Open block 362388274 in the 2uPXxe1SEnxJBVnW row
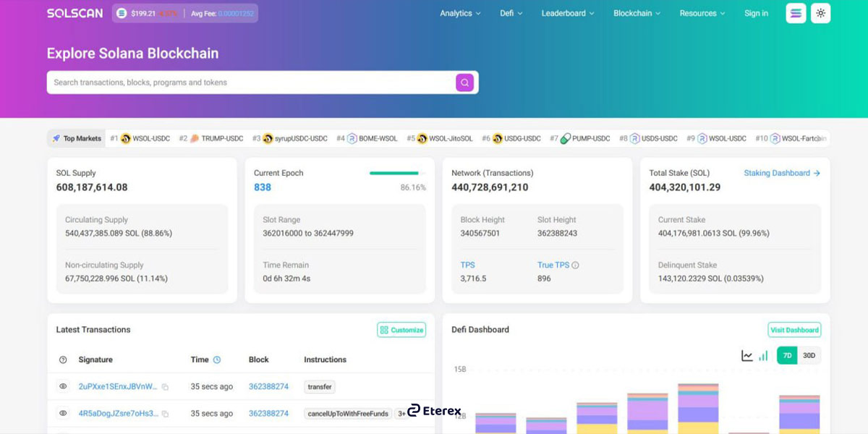This screenshot has height=434, width=868. (268, 386)
